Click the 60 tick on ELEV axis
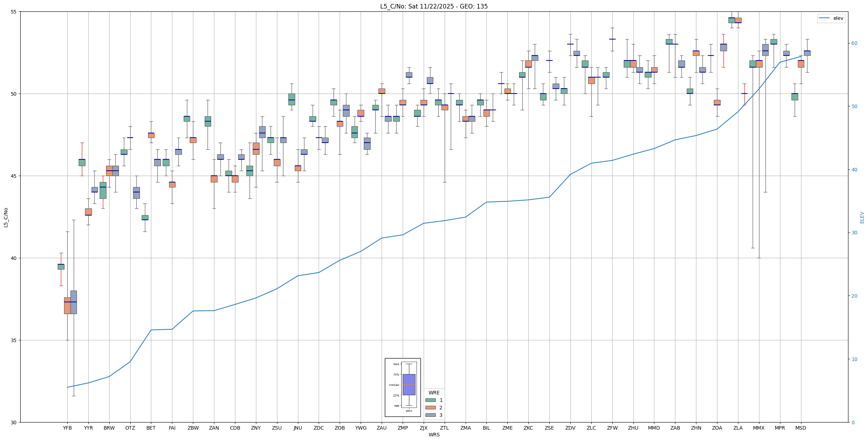This screenshot has width=868, height=441. (x=854, y=43)
